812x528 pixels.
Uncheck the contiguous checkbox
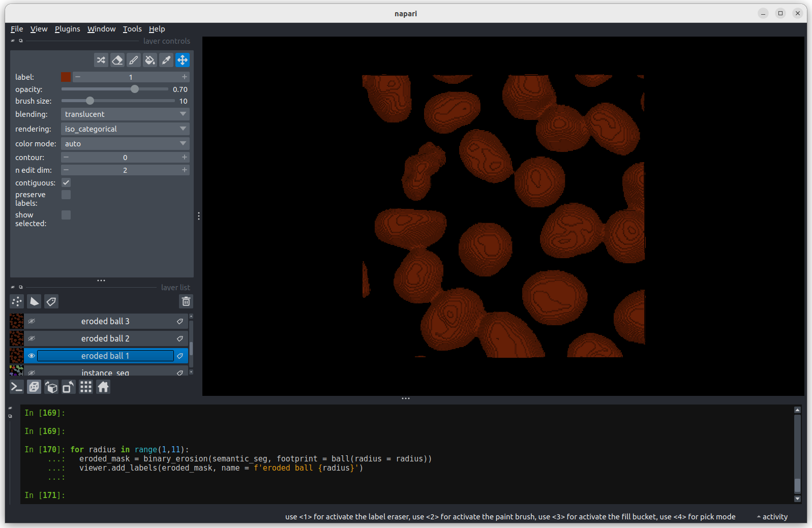pyautogui.click(x=66, y=182)
